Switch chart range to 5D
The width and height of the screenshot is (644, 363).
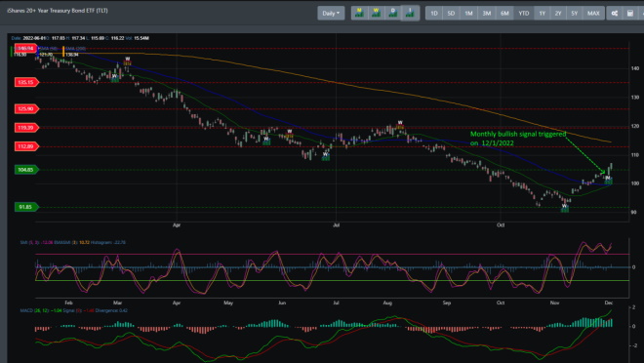point(451,13)
